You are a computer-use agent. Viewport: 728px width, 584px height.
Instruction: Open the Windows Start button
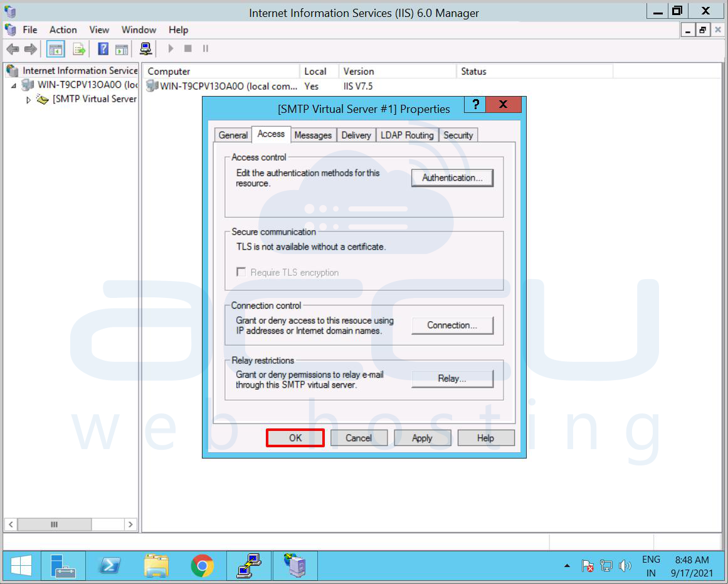pyautogui.click(x=21, y=566)
